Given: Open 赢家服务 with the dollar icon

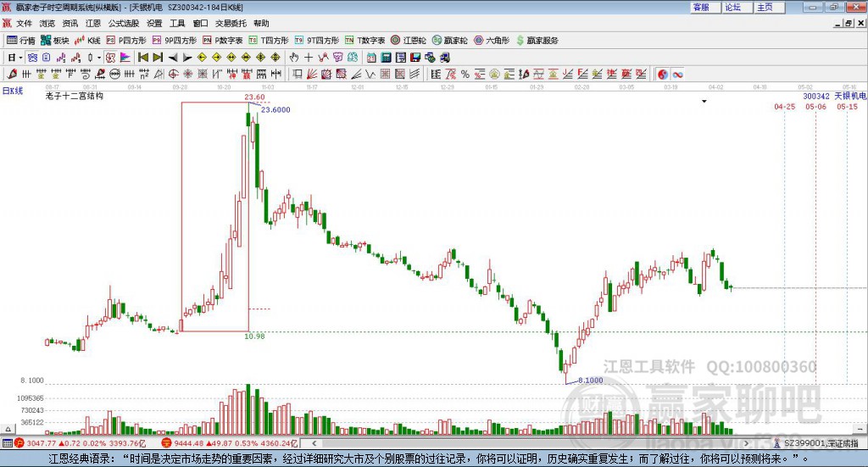Looking at the screenshot, I should click(537, 41).
